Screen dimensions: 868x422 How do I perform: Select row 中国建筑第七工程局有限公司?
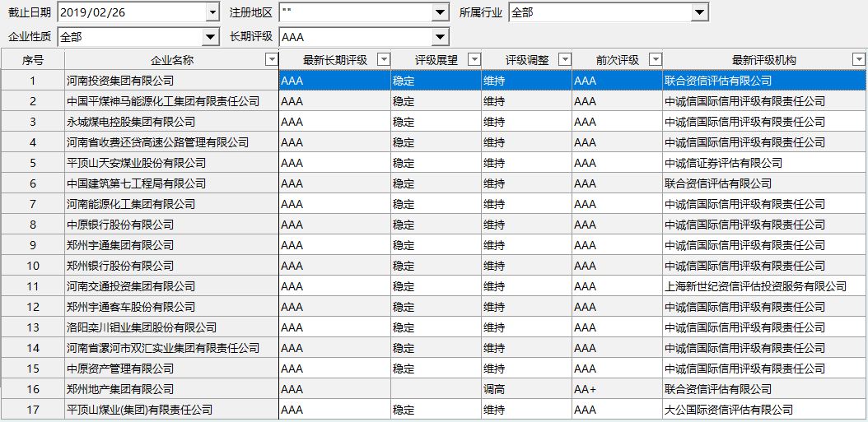(x=434, y=183)
